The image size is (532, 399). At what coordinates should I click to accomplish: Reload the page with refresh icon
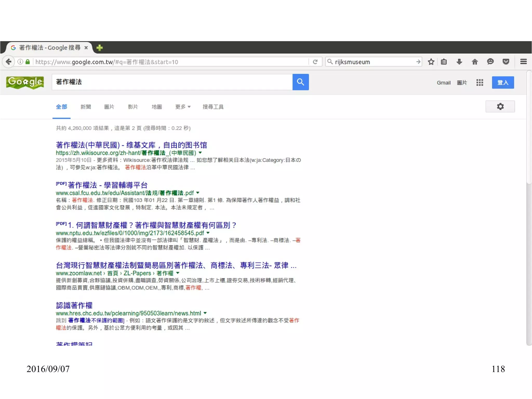tap(315, 62)
